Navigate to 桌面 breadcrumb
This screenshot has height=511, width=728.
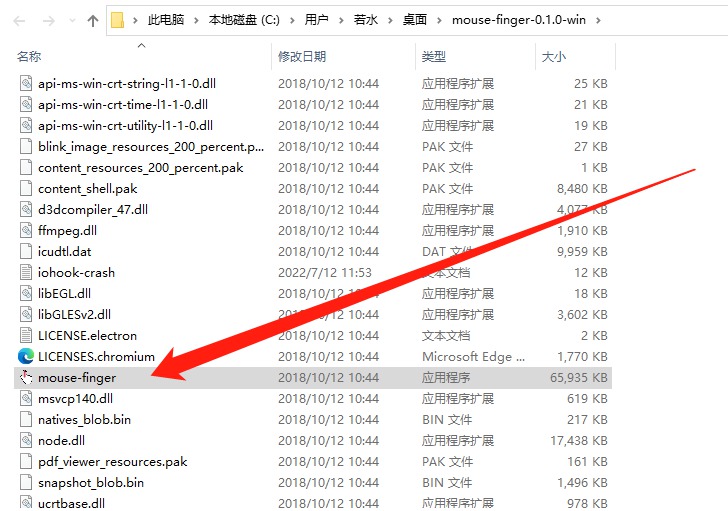click(x=415, y=20)
